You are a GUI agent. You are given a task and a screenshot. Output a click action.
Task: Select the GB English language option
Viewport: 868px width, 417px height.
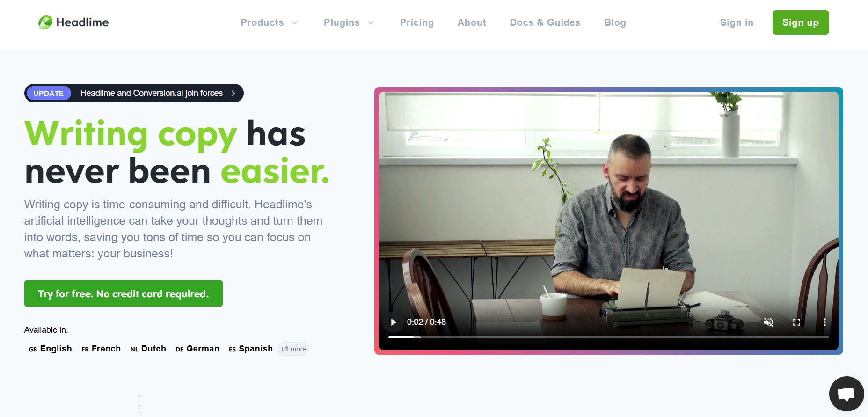coord(50,349)
